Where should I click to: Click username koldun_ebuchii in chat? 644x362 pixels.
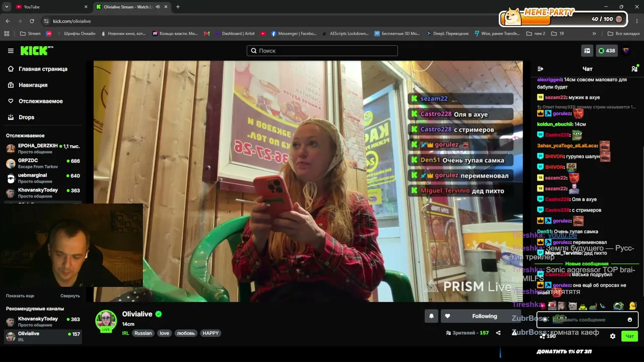(x=554, y=124)
